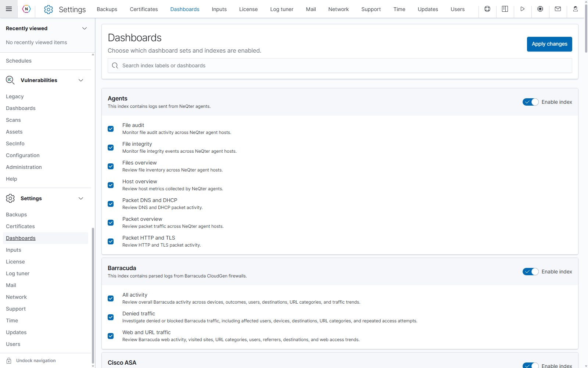The width and height of the screenshot is (588, 368).
Task: Switch to the Certificates tab
Action: coord(144,9)
